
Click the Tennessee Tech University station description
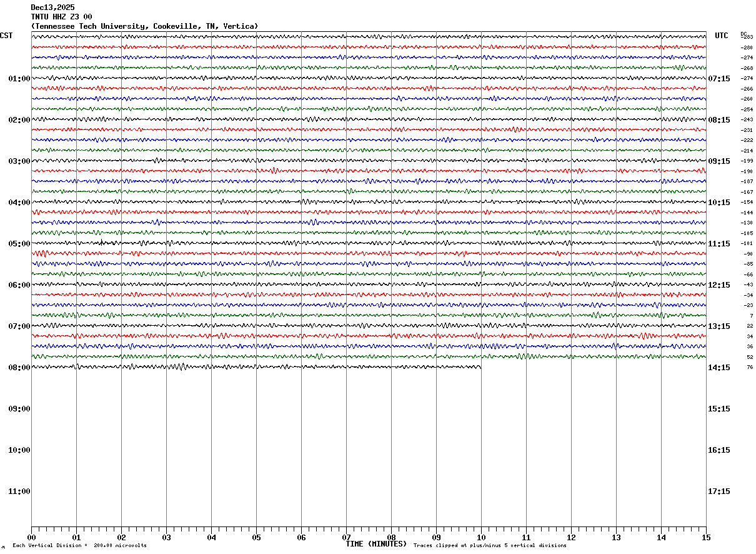(144, 26)
